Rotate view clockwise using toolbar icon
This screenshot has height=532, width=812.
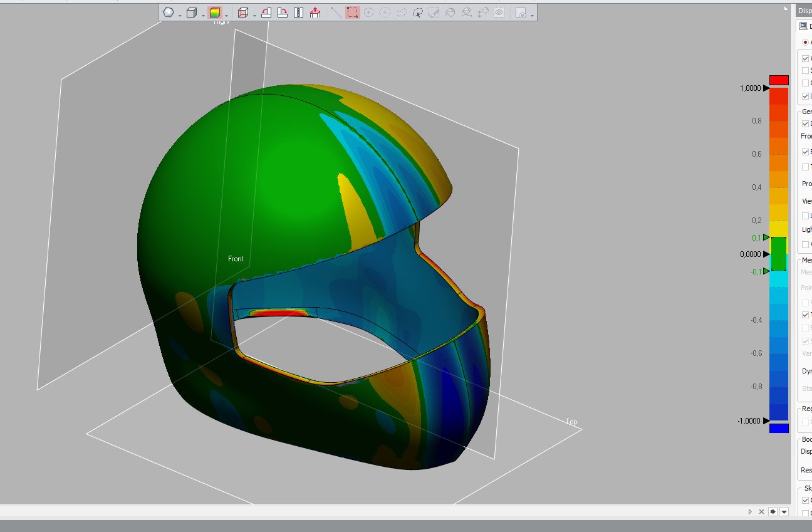(x=283, y=13)
